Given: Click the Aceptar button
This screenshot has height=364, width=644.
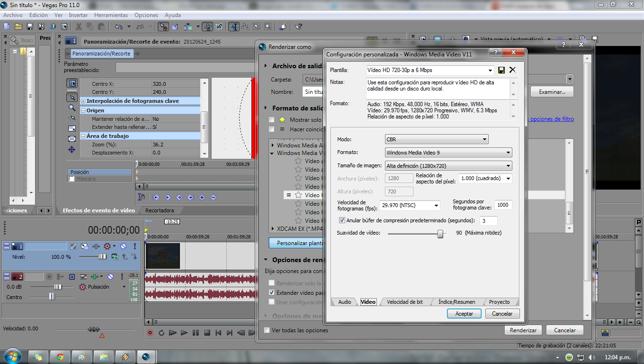Looking at the screenshot, I should [464, 314].
